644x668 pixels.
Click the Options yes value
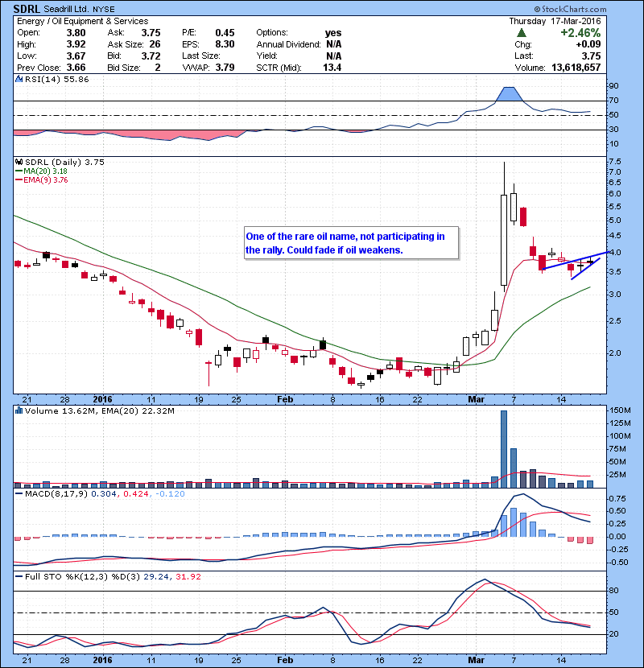click(333, 33)
